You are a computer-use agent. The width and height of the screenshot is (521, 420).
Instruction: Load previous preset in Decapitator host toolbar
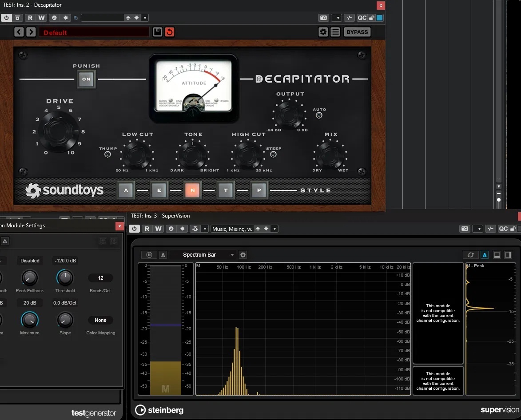tap(128, 18)
